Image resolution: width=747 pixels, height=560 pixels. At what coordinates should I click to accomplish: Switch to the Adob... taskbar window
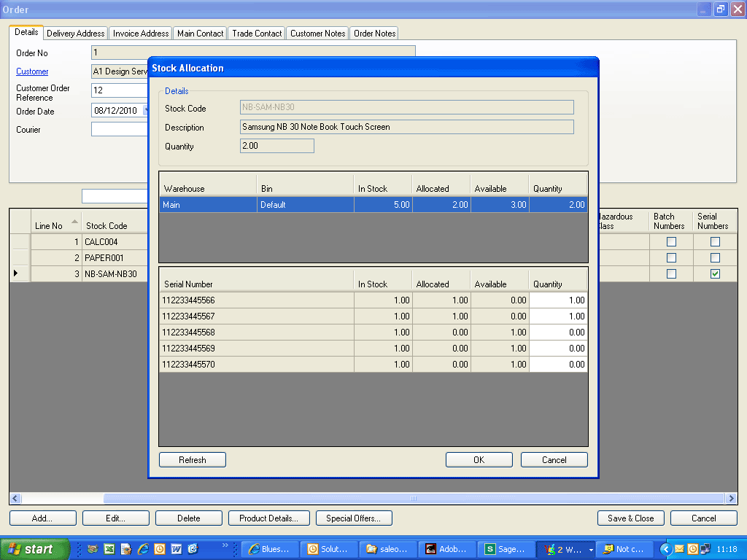447,549
